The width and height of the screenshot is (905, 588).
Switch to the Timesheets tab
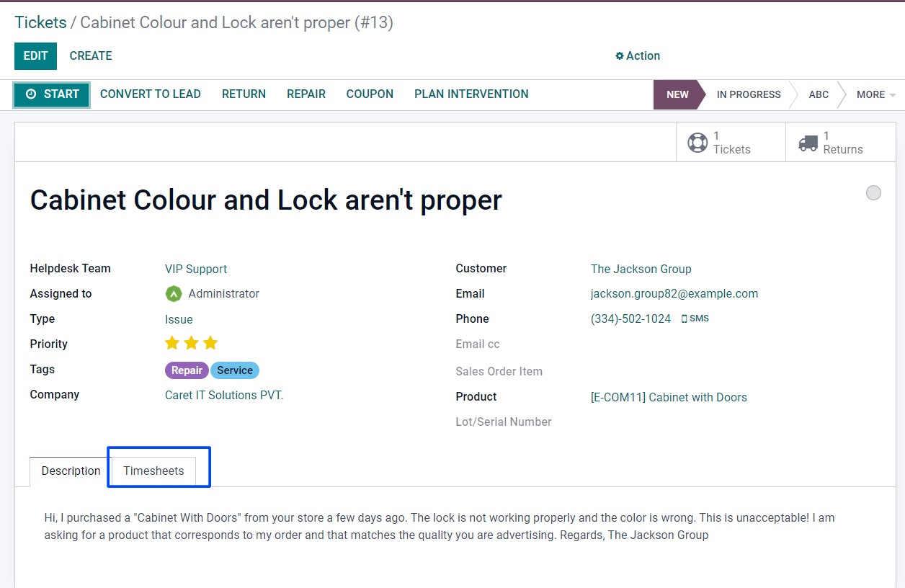(153, 471)
